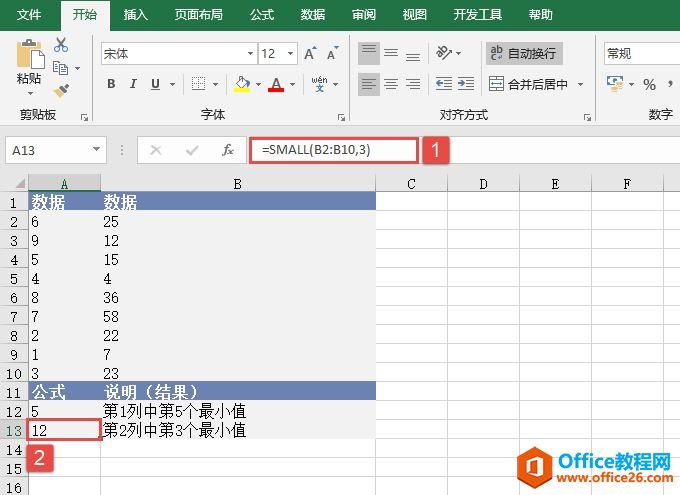Click the formula bar with SMALL formula
680x495 pixels.
pyautogui.click(x=334, y=150)
